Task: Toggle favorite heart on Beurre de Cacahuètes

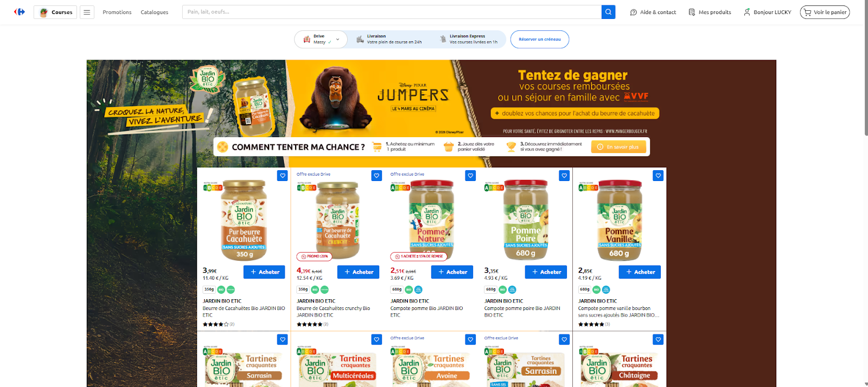Action: click(x=283, y=176)
